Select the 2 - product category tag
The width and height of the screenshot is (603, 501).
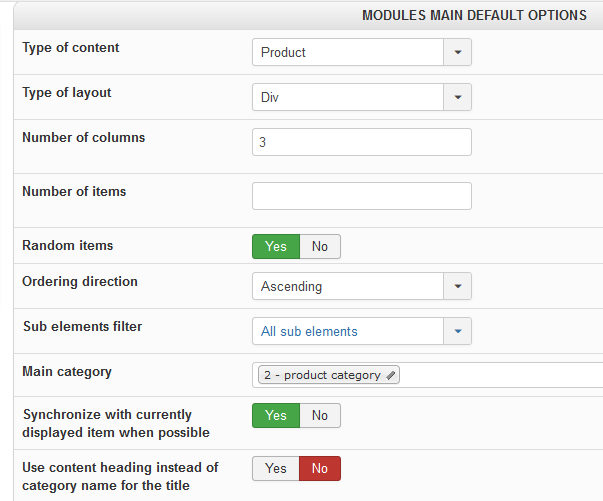click(x=322, y=375)
